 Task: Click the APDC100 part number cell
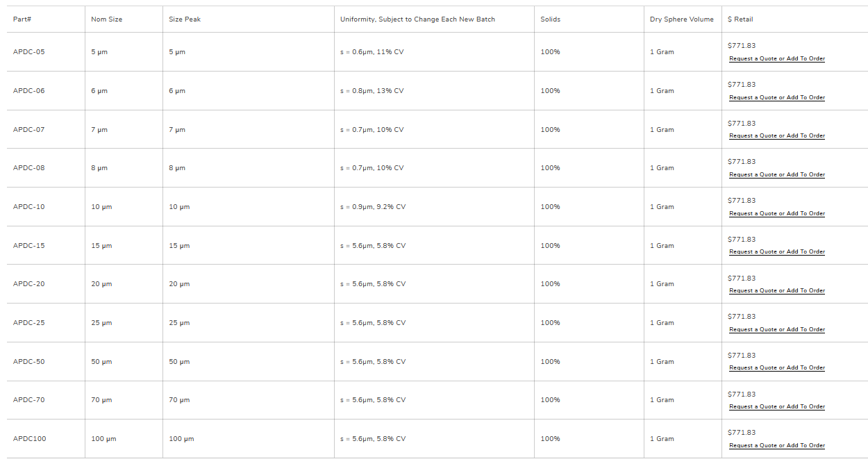pos(29,439)
